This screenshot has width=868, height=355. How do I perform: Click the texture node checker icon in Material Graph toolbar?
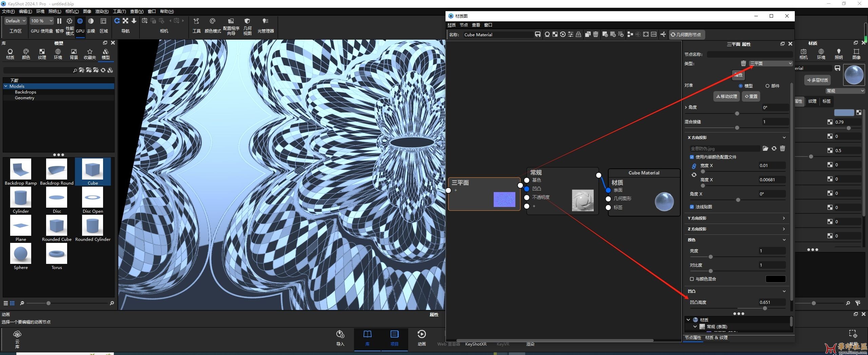[555, 35]
